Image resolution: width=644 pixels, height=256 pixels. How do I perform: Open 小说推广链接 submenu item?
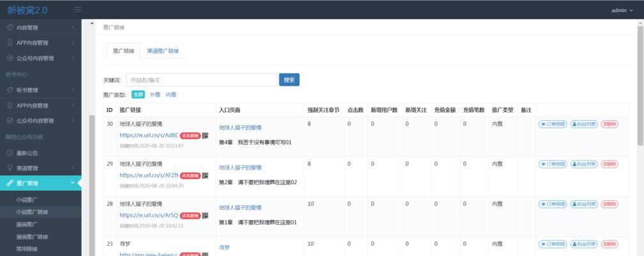point(32,212)
